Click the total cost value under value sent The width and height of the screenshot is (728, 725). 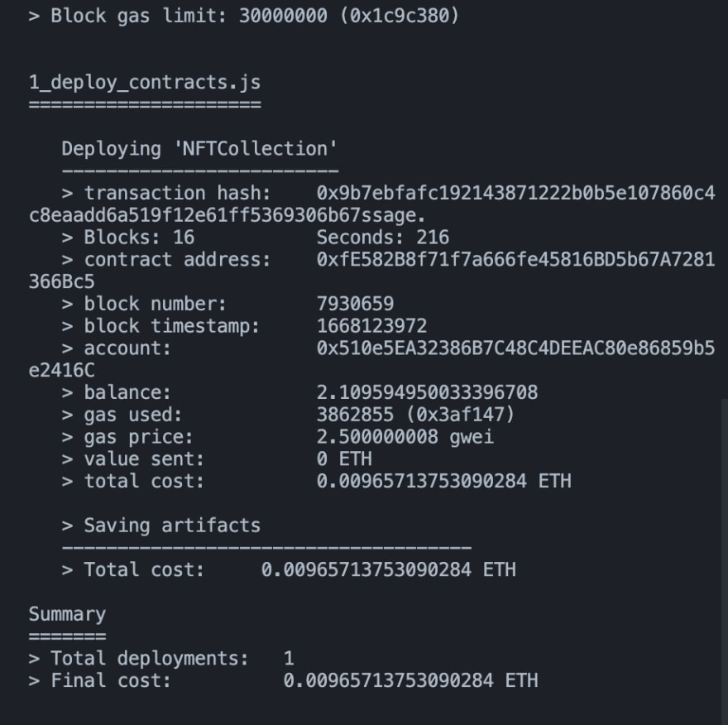tap(443, 481)
